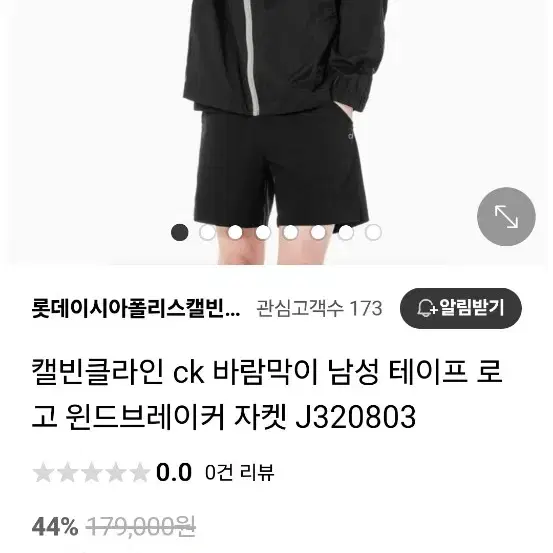Open the 캘빈클라인 ck 바람막이 product title
This screenshot has height=553, width=553.
[267, 394]
